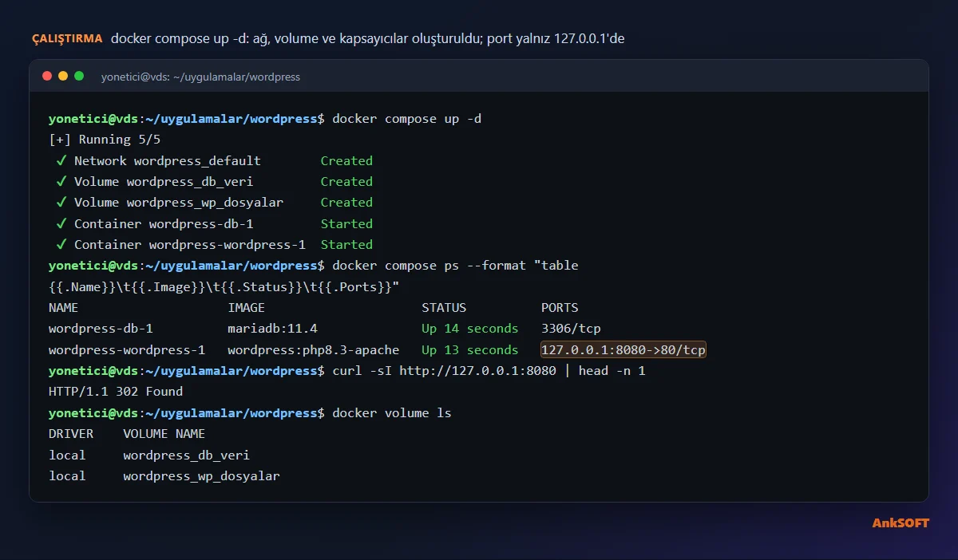Viewport: 958px width, 560px height.
Task: Click the format template line with {{.Name}}
Action: pos(224,286)
